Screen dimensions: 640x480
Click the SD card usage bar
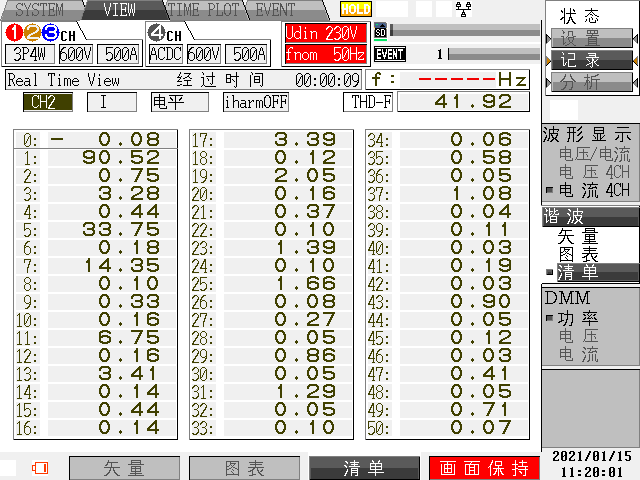pyautogui.click(x=465, y=30)
